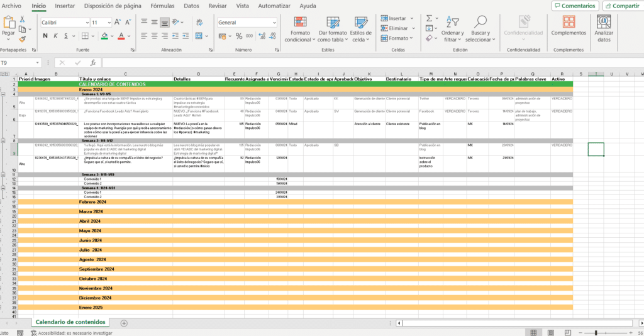The width and height of the screenshot is (644, 336).
Task: Open the Name Box dropdown showing T9
Action: pos(37,63)
